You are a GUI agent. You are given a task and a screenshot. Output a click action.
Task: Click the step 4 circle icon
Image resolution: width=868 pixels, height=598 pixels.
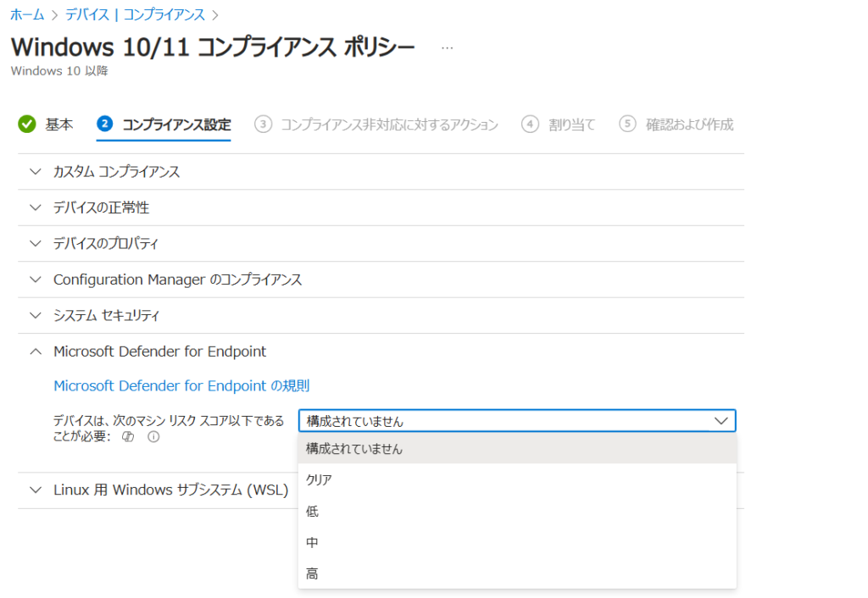530,124
